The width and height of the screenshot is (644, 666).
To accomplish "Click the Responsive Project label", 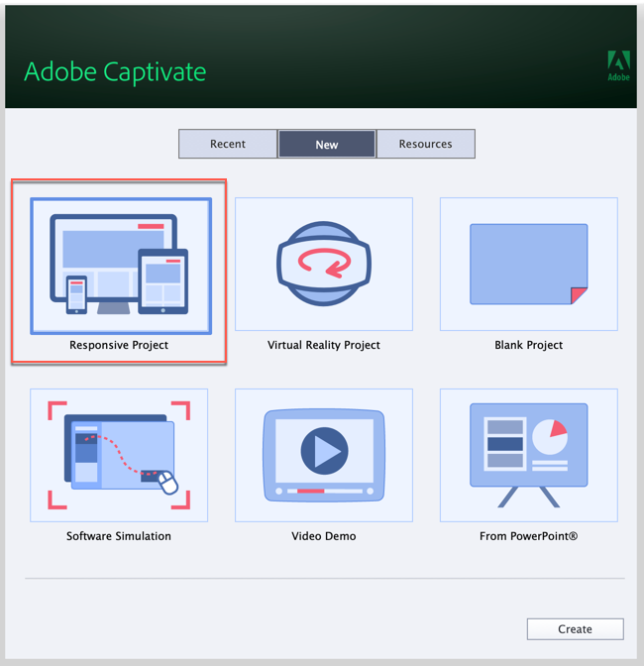I will (x=119, y=345).
